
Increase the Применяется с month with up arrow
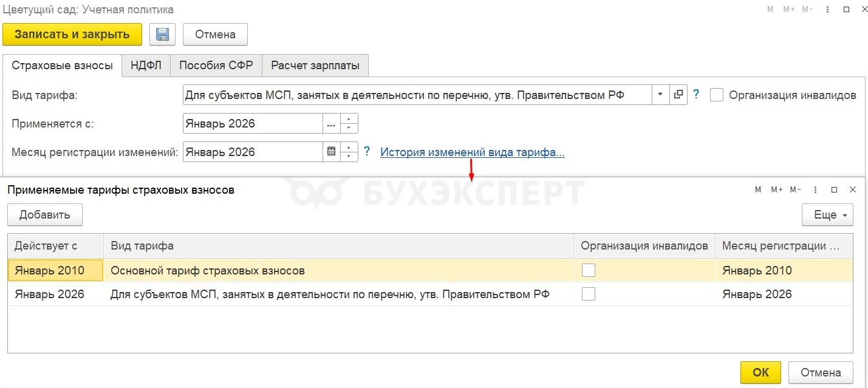click(349, 119)
